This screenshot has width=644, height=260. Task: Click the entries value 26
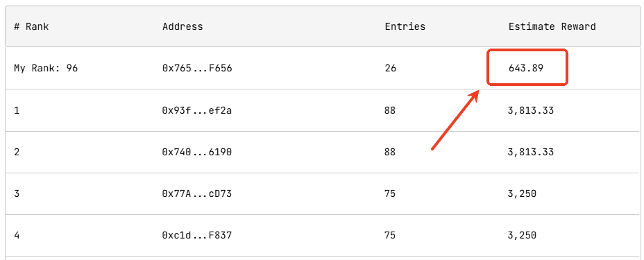pos(390,68)
